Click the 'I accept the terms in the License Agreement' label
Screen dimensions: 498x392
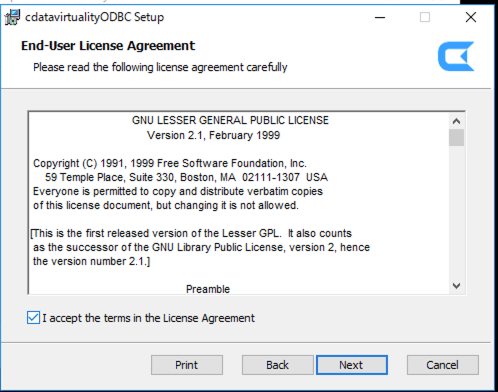[x=148, y=318]
